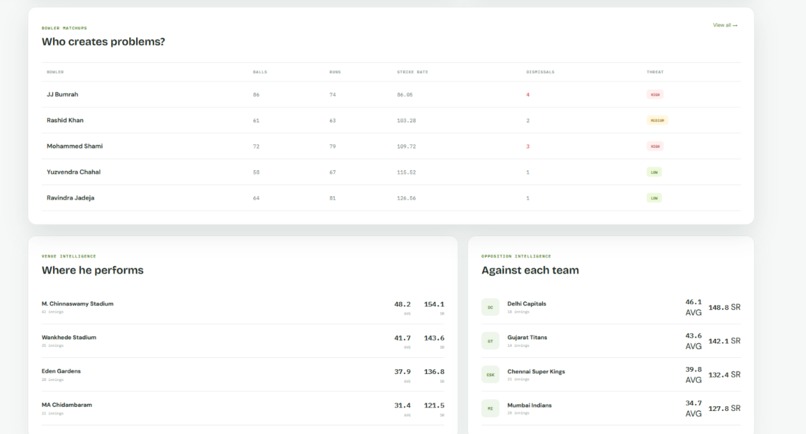
Task: Click the 142.1 SR for Gujarat Titans
Action: [724, 341]
